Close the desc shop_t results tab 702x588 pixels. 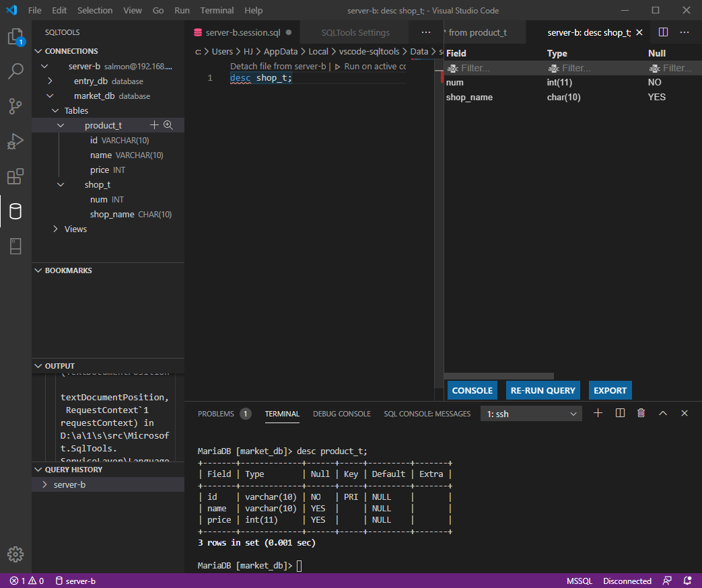click(x=639, y=32)
